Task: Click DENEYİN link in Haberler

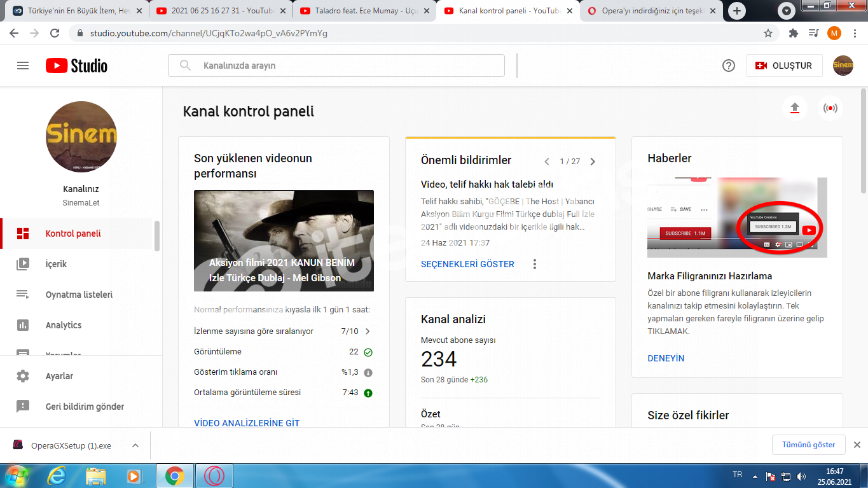Action: coord(666,358)
